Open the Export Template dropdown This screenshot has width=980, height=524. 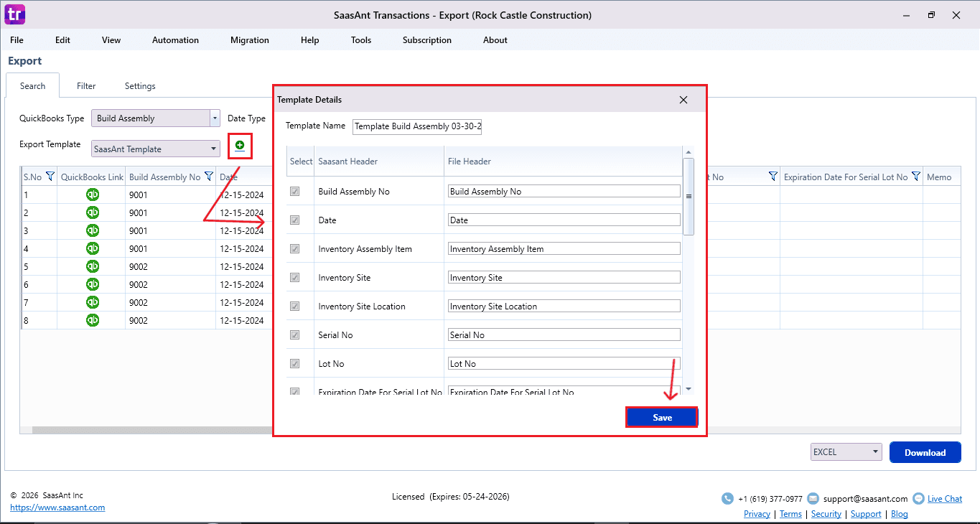point(214,149)
